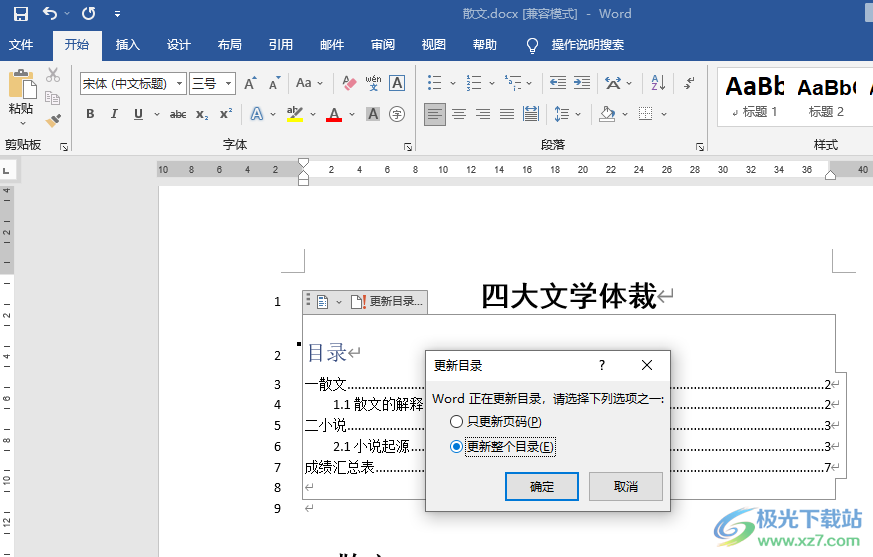Click the Copy icon
Image resolution: width=873 pixels, height=557 pixels.
pos(53,98)
